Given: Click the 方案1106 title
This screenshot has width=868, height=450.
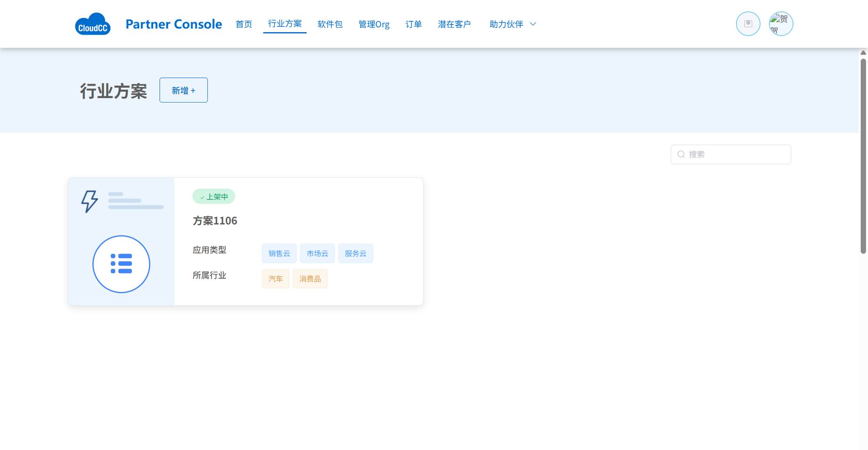Looking at the screenshot, I should (215, 221).
